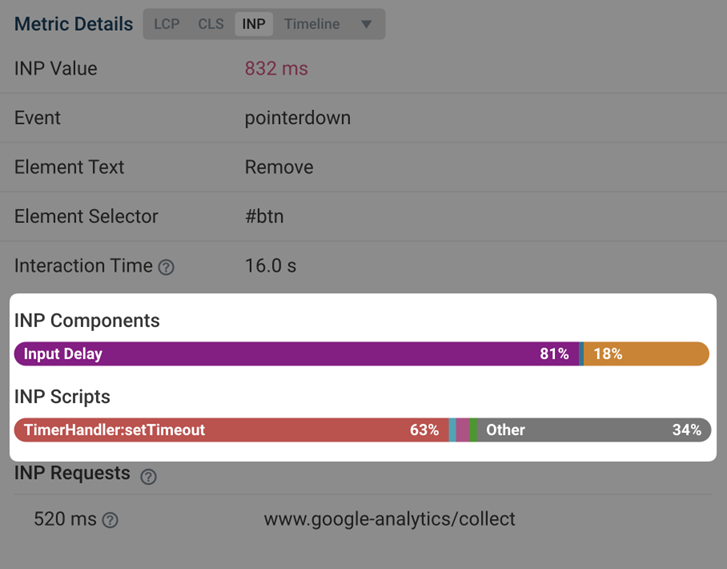The image size is (727, 569).
Task: Click the red TimerHandler:setTimeout script bar
Action: (x=230, y=430)
